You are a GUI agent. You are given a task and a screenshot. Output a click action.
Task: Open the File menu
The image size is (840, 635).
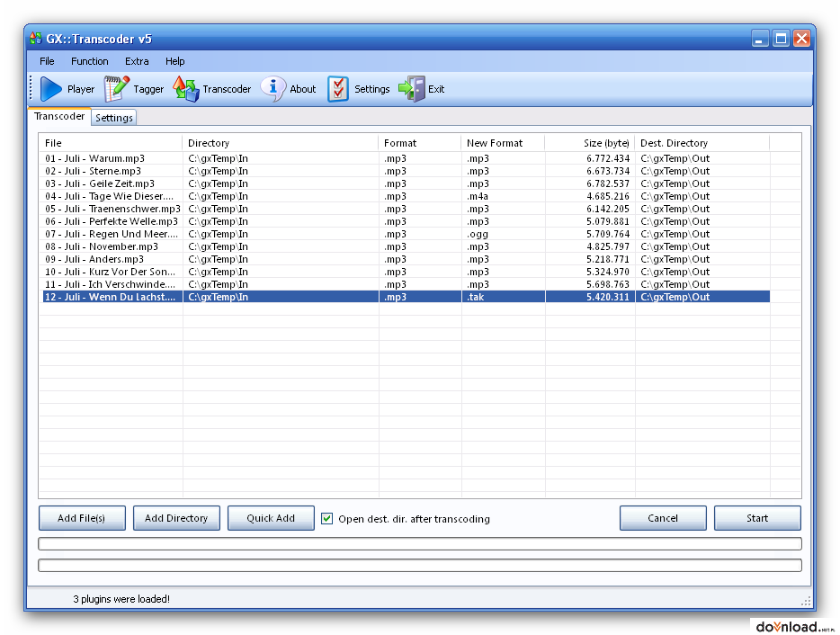[47, 61]
